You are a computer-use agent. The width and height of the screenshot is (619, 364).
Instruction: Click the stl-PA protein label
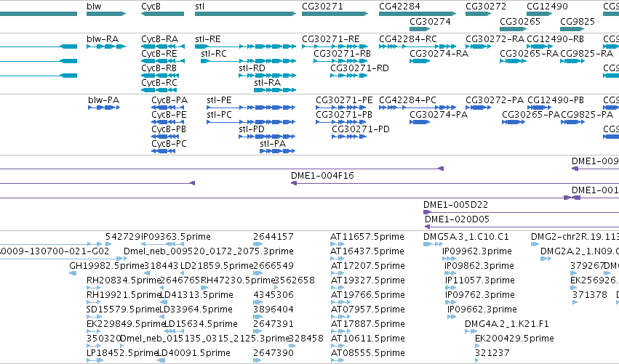pos(273,145)
